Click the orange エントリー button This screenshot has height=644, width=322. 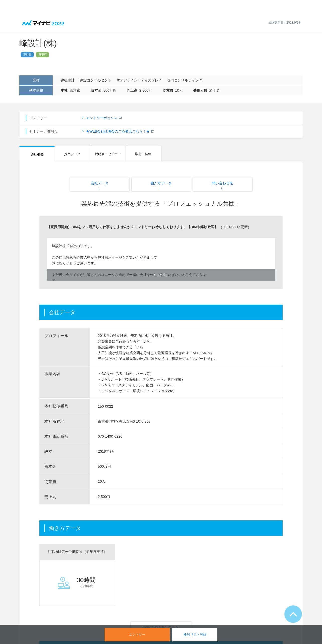click(x=137, y=634)
